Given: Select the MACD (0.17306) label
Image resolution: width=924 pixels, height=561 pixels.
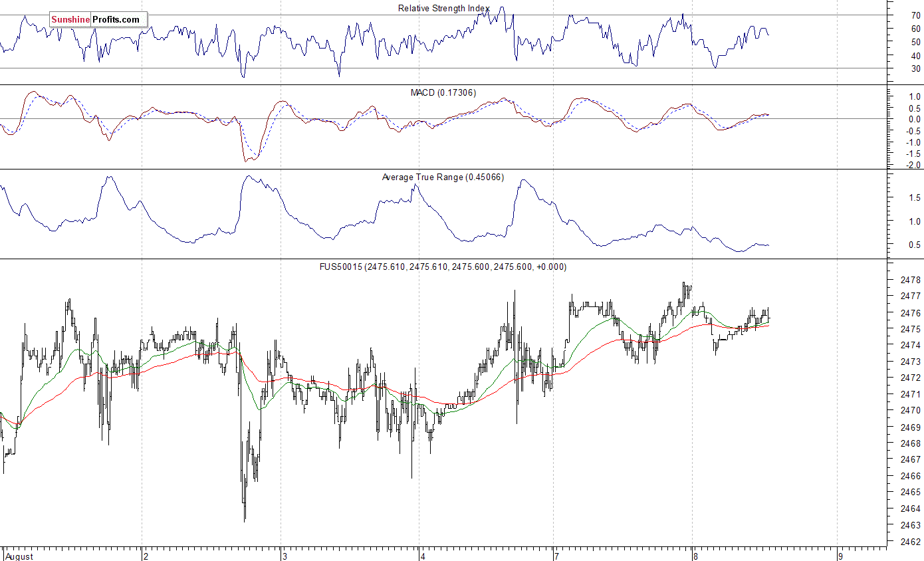Looking at the screenshot, I should [x=443, y=92].
